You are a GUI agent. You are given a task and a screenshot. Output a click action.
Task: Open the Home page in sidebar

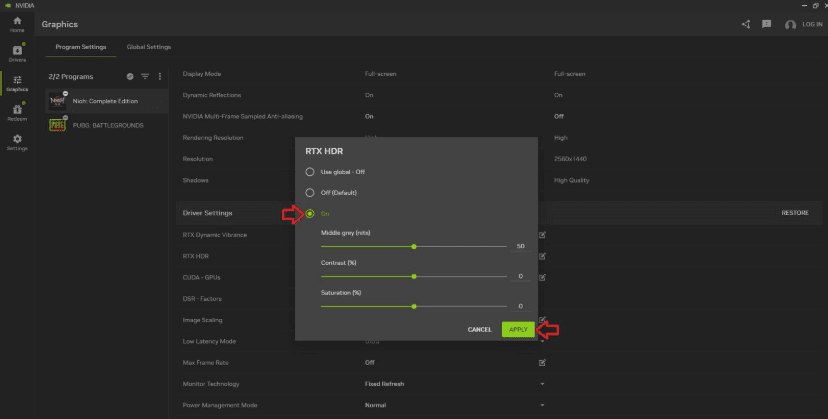click(x=17, y=24)
